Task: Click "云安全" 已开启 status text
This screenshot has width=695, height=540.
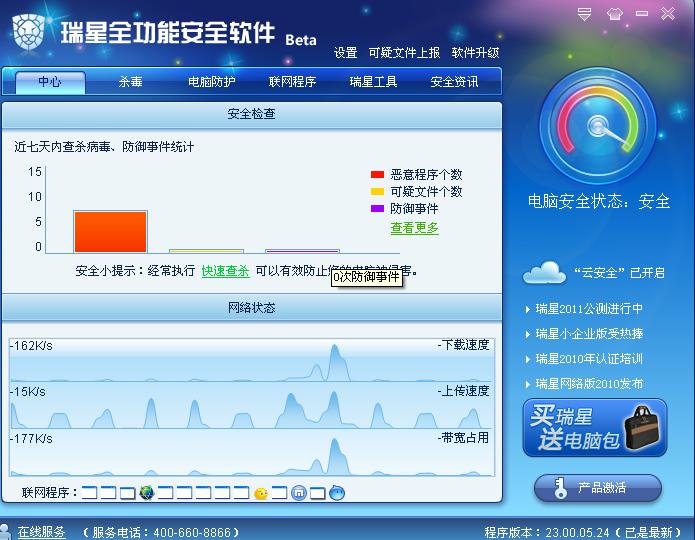Action: pos(620,273)
